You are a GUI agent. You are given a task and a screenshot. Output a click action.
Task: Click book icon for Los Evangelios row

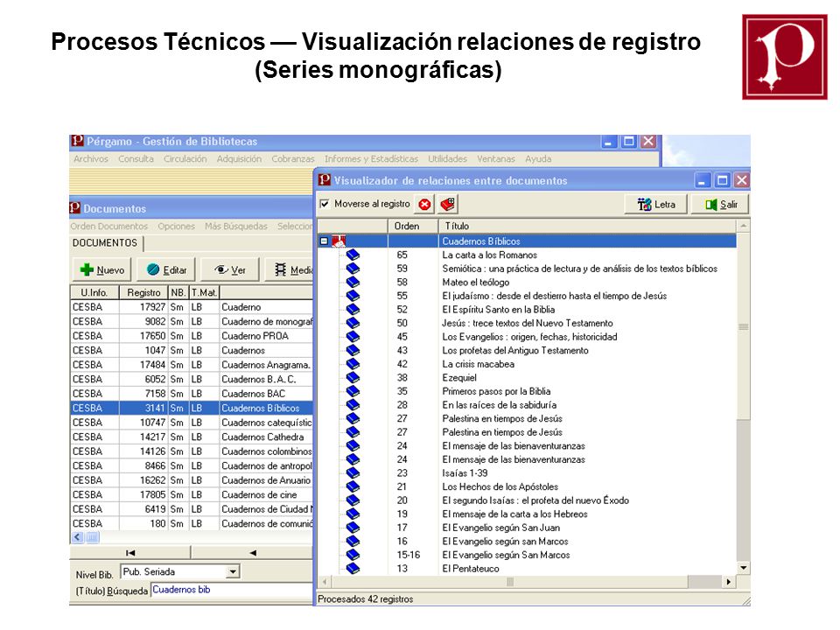(x=353, y=337)
